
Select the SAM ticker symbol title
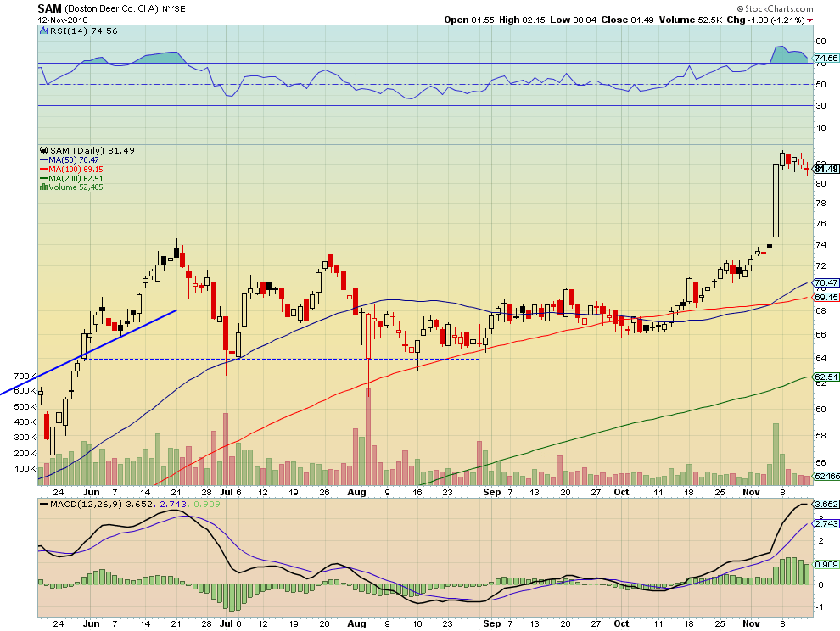click(x=49, y=8)
